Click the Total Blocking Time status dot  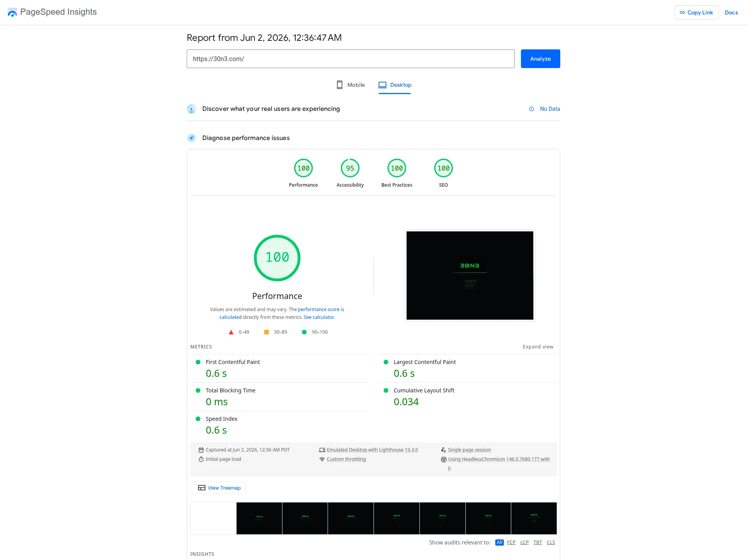198,390
